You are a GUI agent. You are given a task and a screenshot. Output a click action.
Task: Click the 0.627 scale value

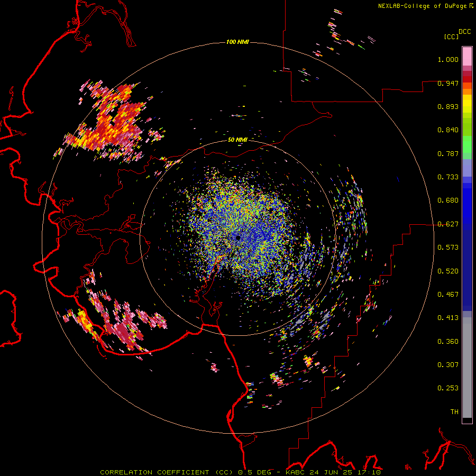pos(448,224)
